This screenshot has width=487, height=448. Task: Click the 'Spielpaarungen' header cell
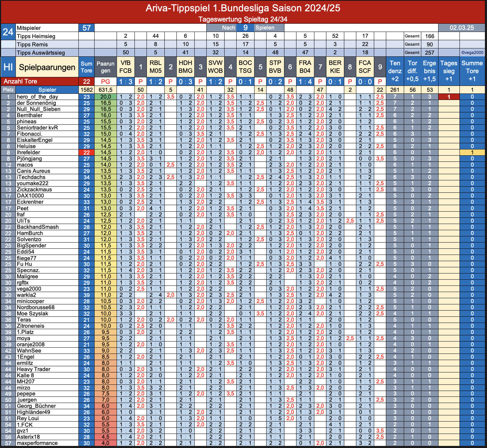click(x=47, y=67)
